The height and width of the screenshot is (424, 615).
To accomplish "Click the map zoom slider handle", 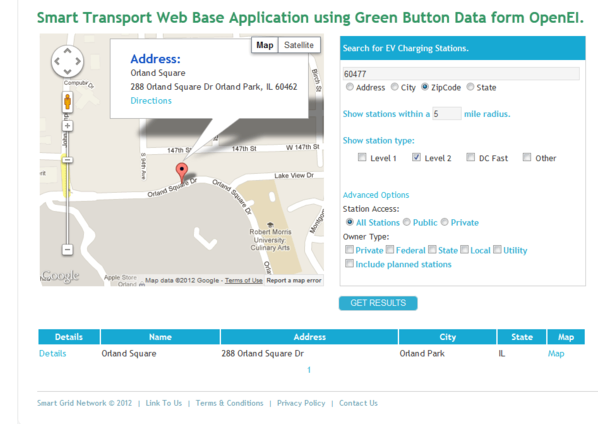I will pyautogui.click(x=67, y=160).
